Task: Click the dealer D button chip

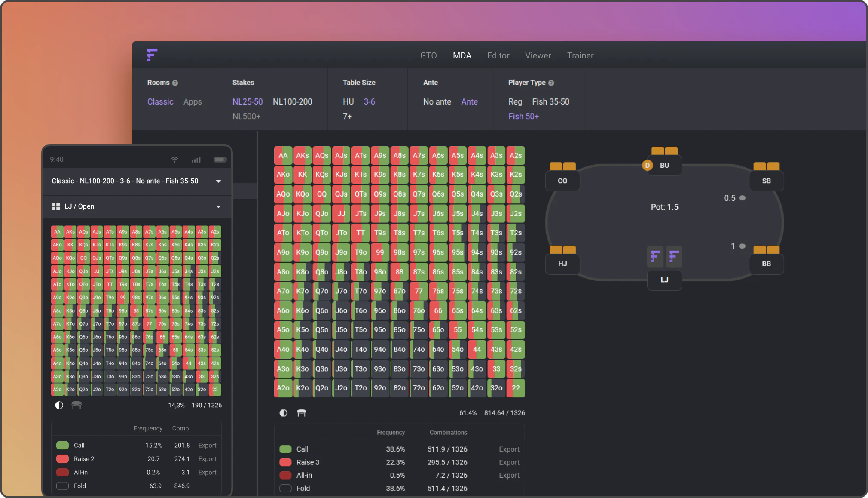Action: pyautogui.click(x=647, y=165)
